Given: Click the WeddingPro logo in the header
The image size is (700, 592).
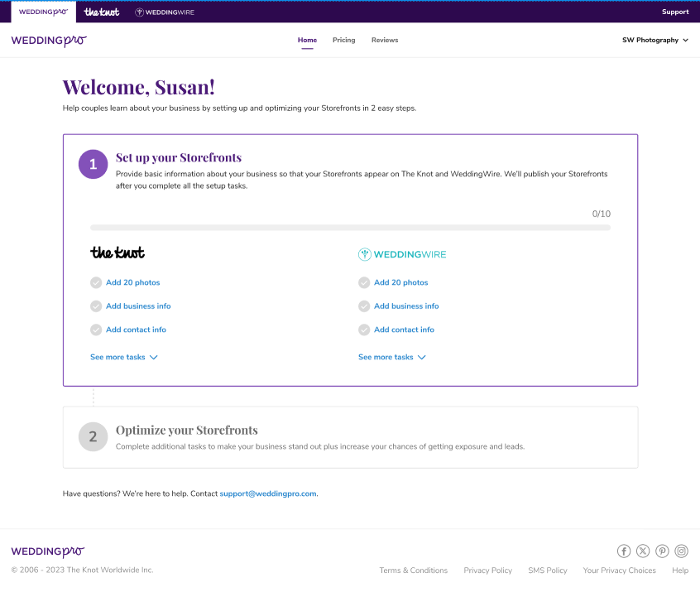Looking at the screenshot, I should pyautogui.click(x=49, y=41).
